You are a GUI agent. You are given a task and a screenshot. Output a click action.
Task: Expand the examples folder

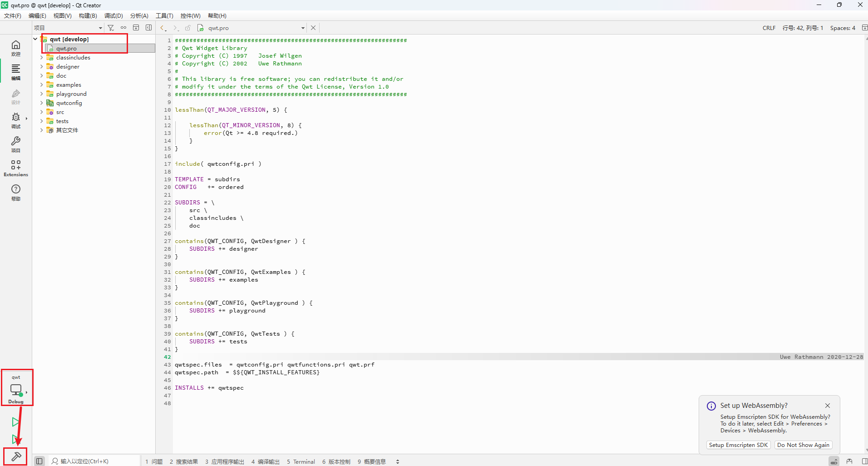[42, 85]
